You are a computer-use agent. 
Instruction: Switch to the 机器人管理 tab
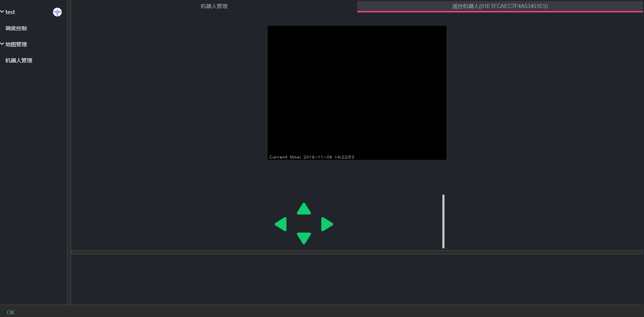[x=214, y=6]
